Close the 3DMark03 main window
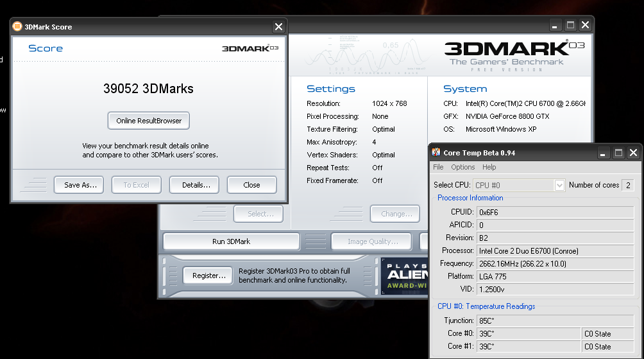 (x=585, y=25)
